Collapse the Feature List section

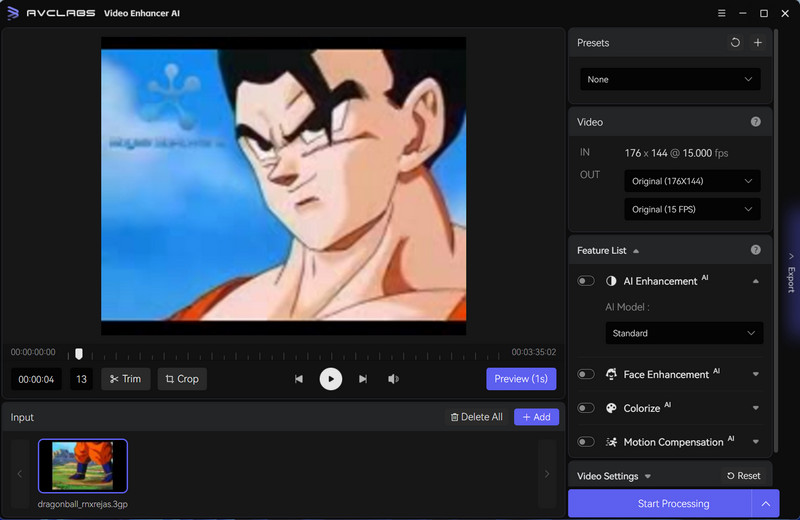636,251
